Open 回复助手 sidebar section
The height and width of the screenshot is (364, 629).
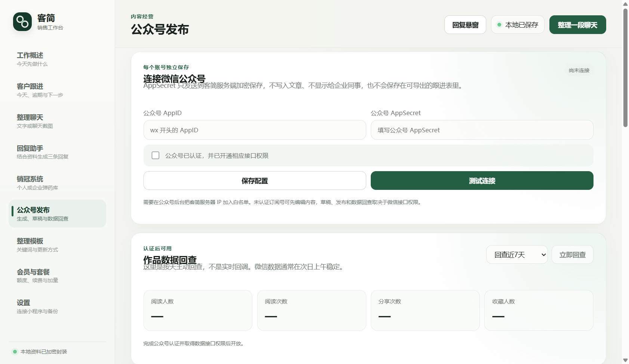(57, 152)
